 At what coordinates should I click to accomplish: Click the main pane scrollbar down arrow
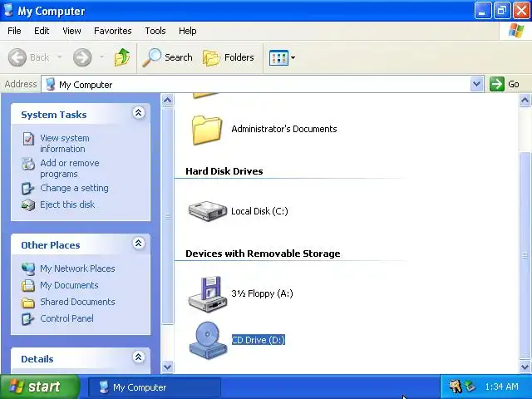[x=525, y=367]
